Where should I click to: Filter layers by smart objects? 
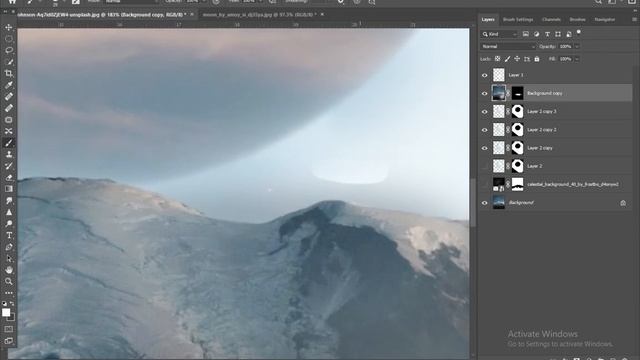click(569, 34)
